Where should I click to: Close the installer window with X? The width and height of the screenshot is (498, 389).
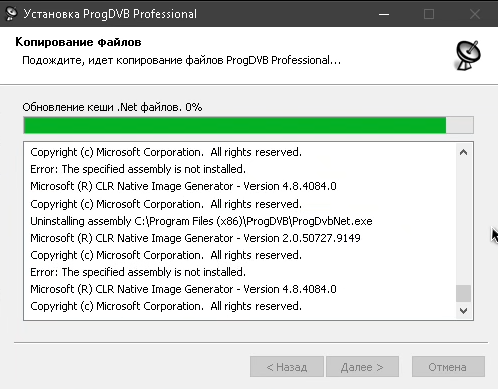tap(474, 14)
